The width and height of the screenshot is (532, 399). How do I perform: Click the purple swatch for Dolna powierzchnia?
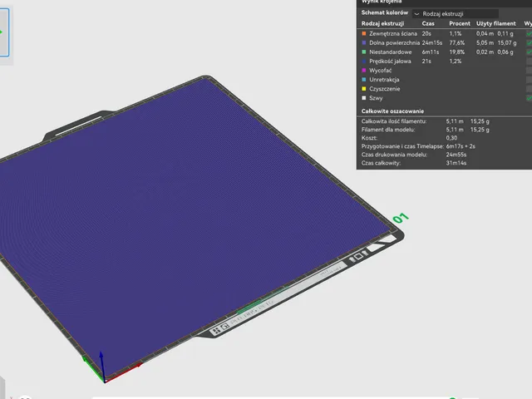[x=364, y=42]
